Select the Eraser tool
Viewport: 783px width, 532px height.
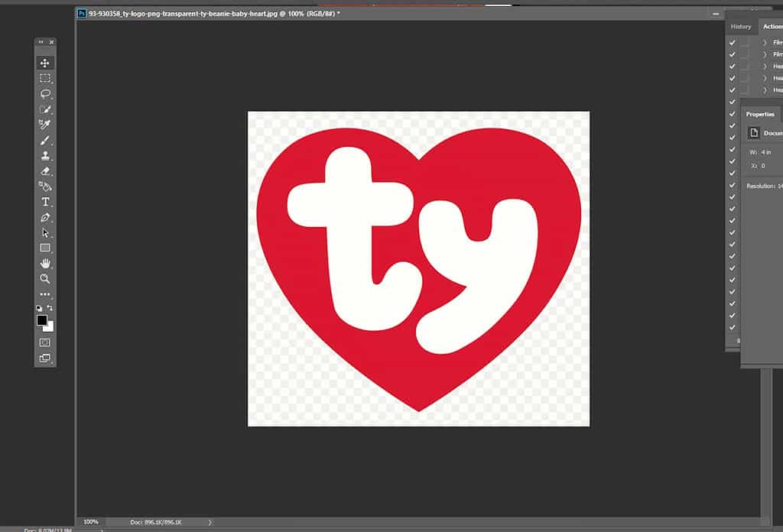45,171
